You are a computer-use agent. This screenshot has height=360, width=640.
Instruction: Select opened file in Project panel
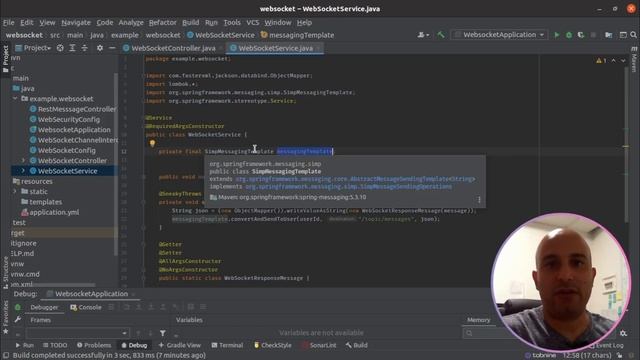(x=60, y=48)
